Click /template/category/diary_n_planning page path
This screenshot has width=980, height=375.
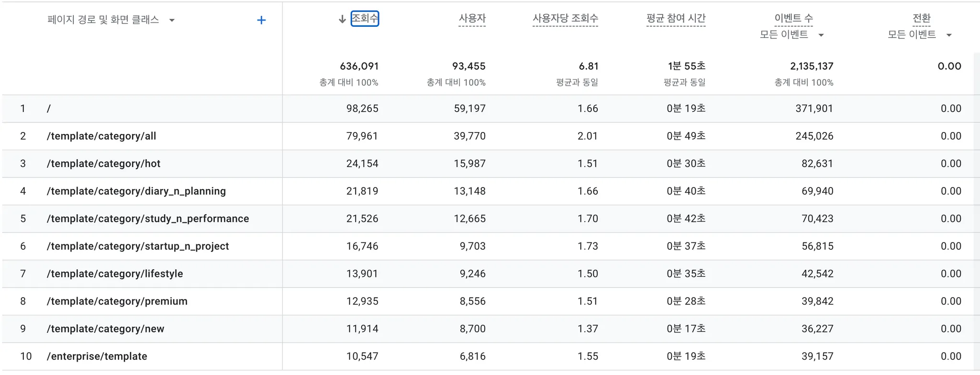point(136,191)
